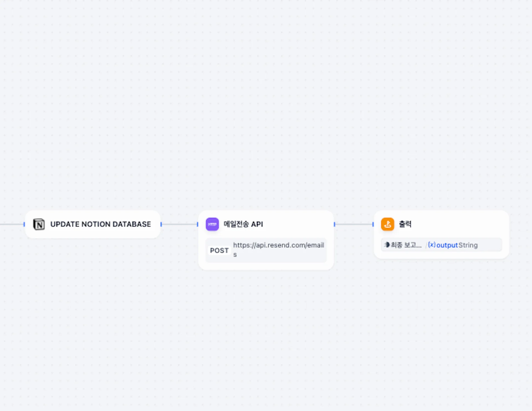This screenshot has height=411, width=532.
Task: Select the edge between Notion and 메일전송 API
Action: click(179, 224)
